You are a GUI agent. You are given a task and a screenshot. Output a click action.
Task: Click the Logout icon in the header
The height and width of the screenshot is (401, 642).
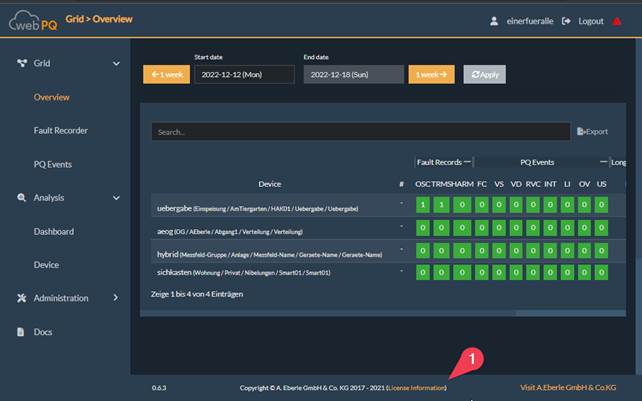tap(567, 21)
